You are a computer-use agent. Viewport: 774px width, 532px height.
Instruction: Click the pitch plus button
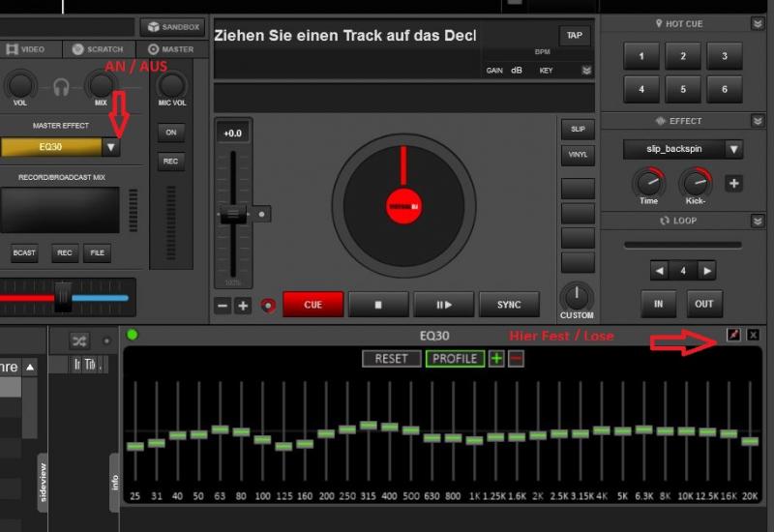tap(243, 306)
